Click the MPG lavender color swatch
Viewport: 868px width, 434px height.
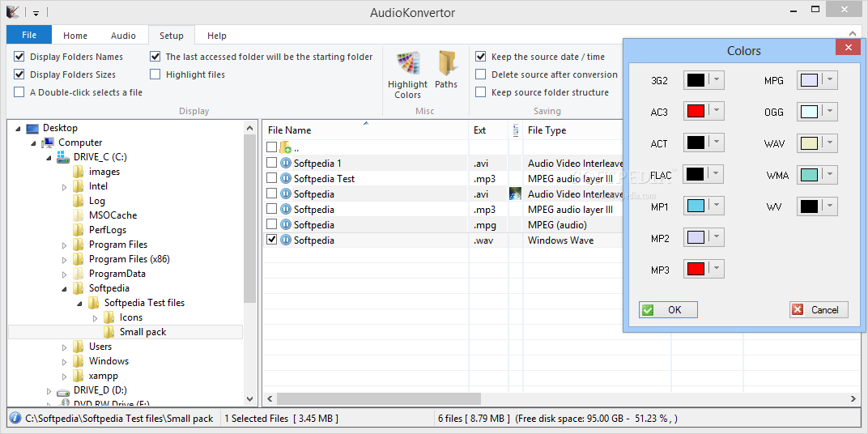[x=809, y=80]
